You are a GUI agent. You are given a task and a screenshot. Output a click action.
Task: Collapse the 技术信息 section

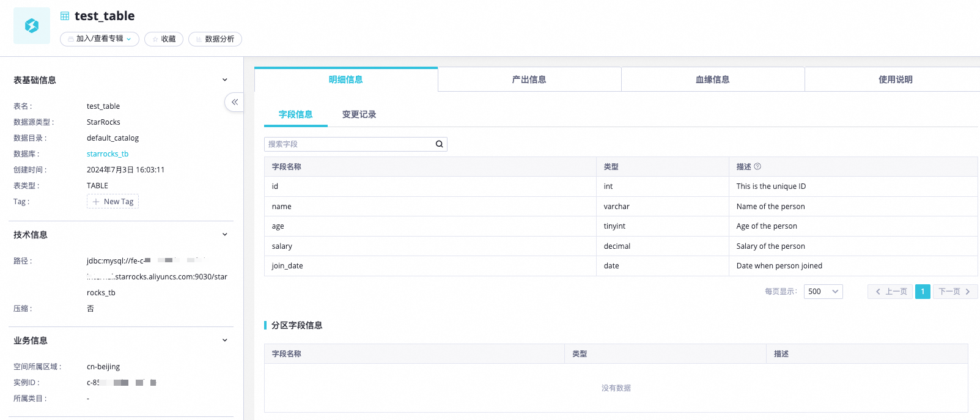224,235
